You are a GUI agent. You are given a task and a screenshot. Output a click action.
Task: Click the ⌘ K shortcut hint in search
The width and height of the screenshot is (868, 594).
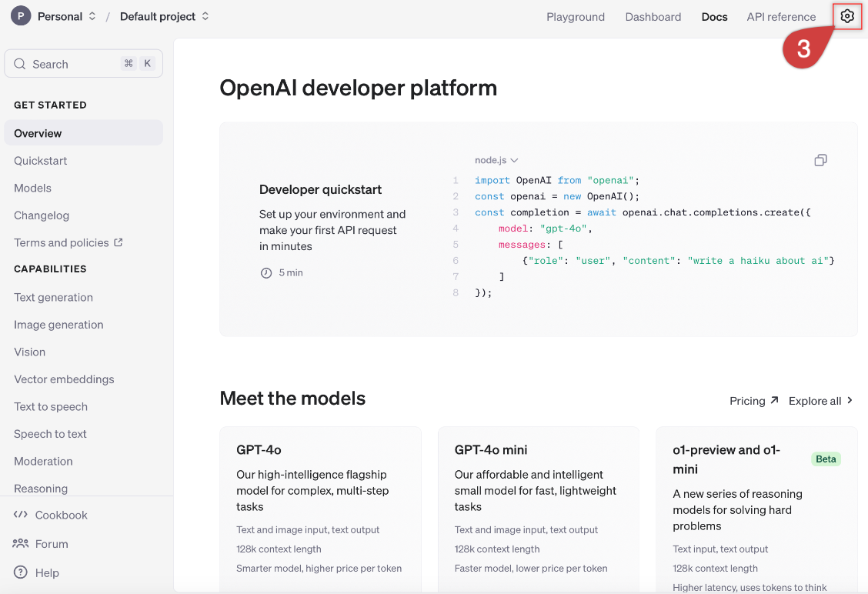(x=137, y=63)
